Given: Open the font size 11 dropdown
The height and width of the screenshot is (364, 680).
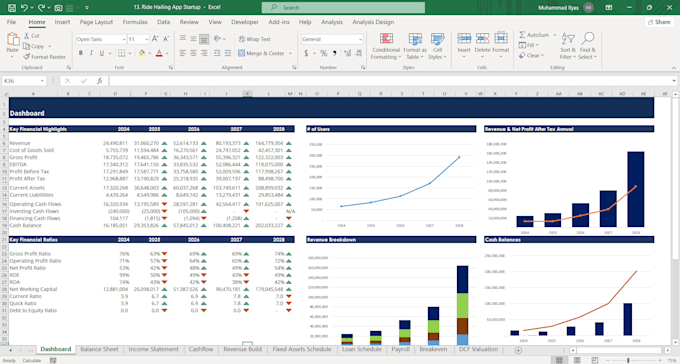Looking at the screenshot, I should (147, 39).
